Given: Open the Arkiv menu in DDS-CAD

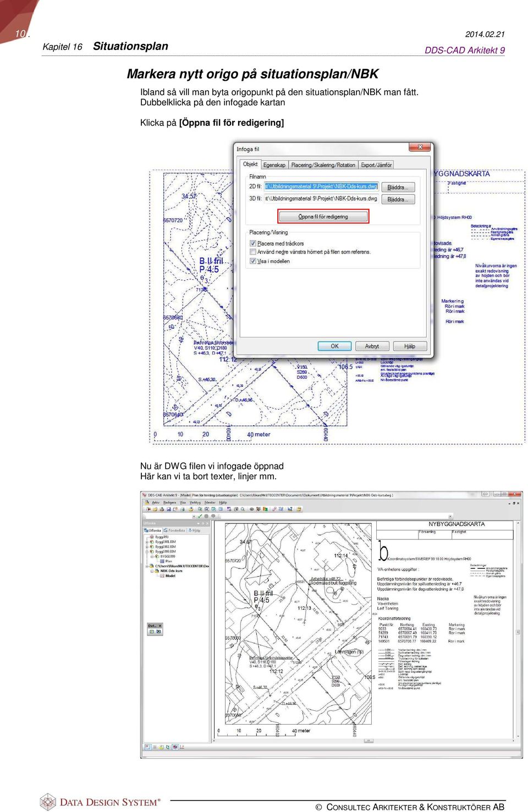Looking at the screenshot, I should 156,502.
